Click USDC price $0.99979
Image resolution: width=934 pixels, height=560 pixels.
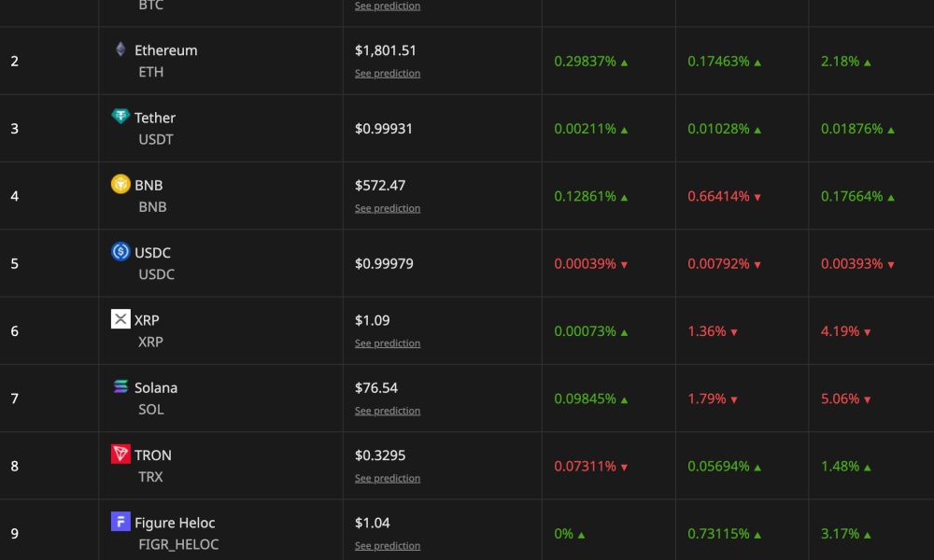click(x=384, y=263)
